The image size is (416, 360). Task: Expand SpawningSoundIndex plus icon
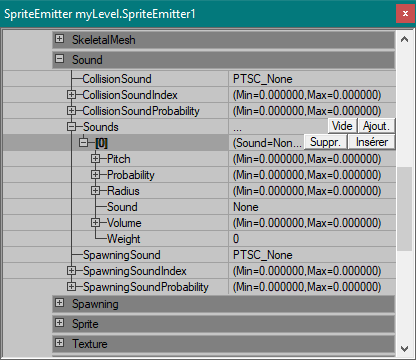click(x=71, y=271)
